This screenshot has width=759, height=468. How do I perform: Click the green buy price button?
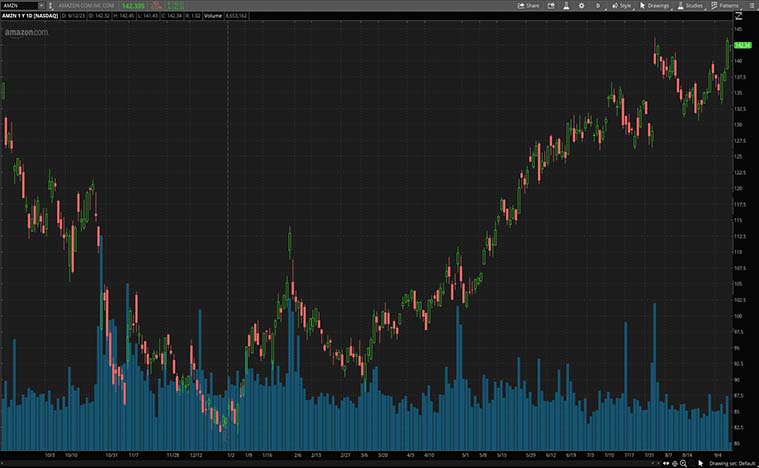coord(176,5)
